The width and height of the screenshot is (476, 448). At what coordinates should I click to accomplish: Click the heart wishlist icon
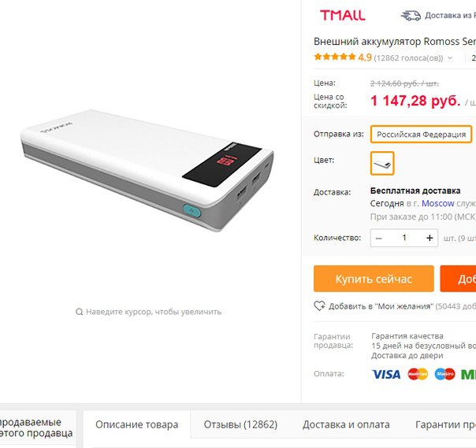coord(319,305)
